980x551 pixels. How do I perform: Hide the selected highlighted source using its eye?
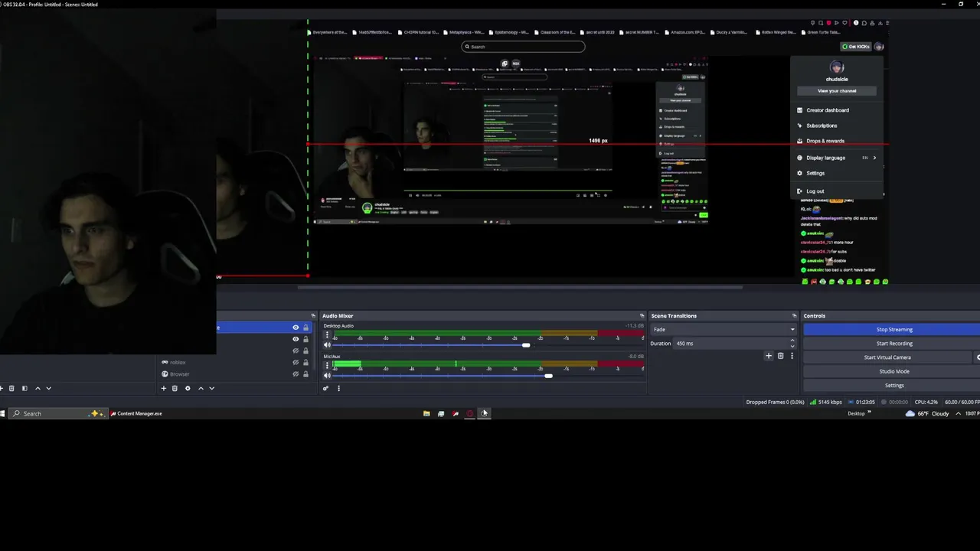pyautogui.click(x=296, y=328)
